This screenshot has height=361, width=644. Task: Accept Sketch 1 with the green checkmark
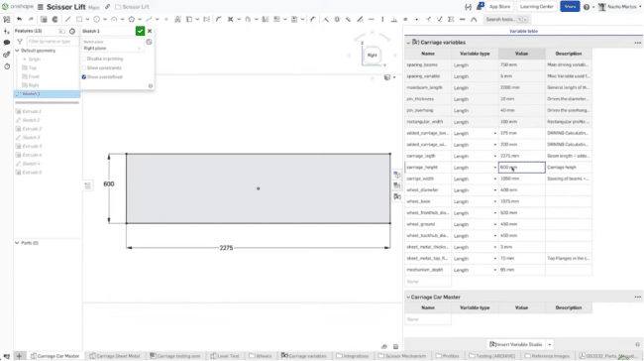(x=140, y=31)
